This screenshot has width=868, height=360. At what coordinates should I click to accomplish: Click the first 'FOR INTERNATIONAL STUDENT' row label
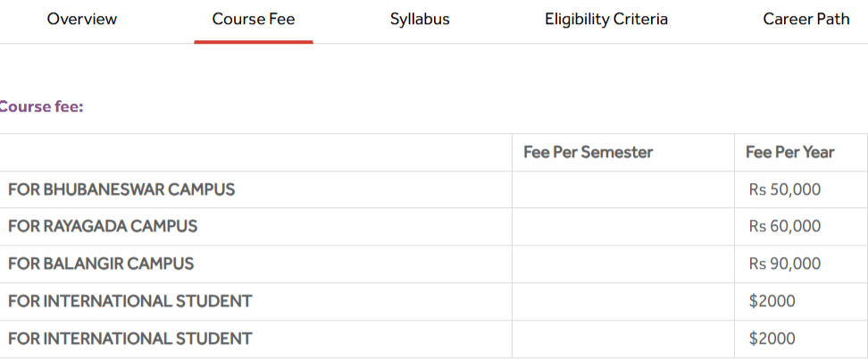coord(130,301)
